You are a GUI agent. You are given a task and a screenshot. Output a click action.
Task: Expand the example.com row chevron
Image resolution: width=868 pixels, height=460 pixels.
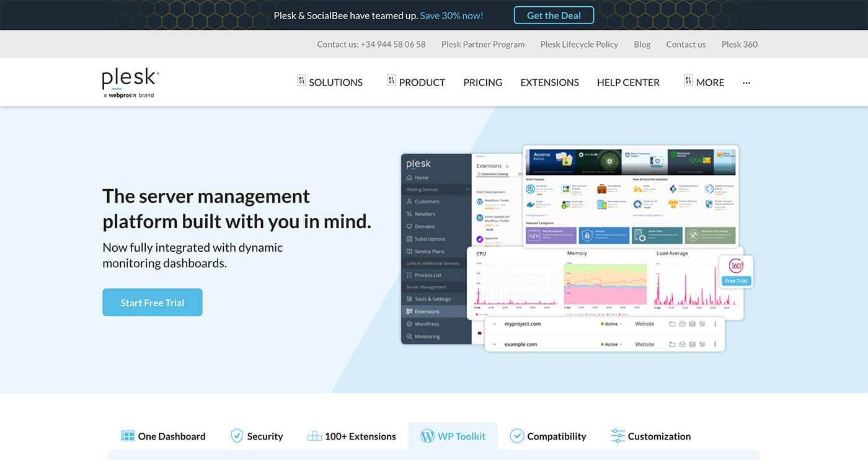click(x=494, y=344)
